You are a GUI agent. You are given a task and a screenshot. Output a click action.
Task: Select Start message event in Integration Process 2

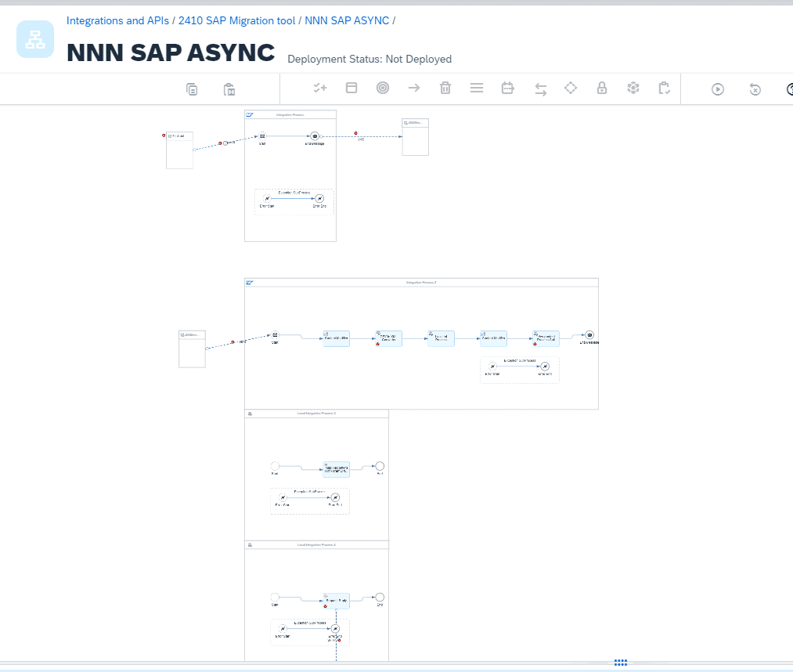pos(275,335)
